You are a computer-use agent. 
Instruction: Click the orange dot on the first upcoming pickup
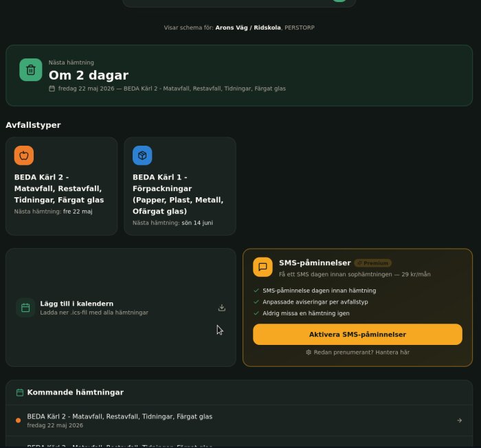18,421
